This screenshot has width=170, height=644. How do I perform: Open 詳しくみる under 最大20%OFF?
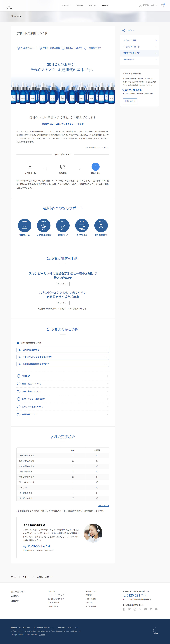tap(63, 284)
